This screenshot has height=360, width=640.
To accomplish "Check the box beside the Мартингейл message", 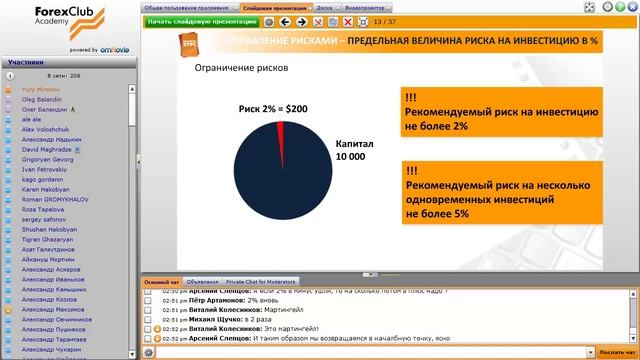I will tap(148, 310).
